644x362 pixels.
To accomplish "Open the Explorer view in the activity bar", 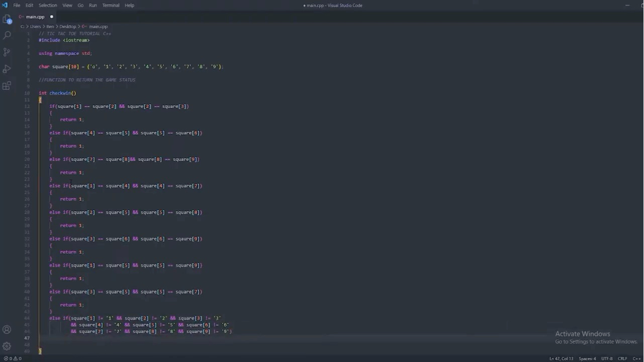I will [7, 20].
